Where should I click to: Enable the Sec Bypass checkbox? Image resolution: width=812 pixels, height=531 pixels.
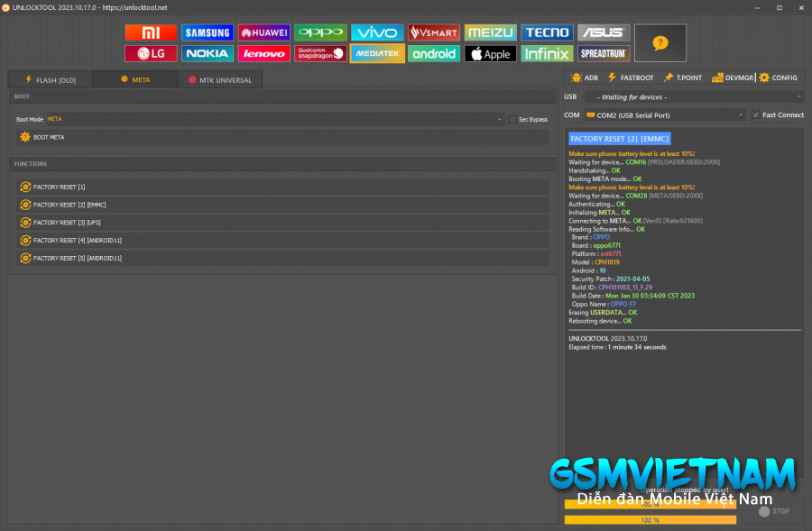512,120
